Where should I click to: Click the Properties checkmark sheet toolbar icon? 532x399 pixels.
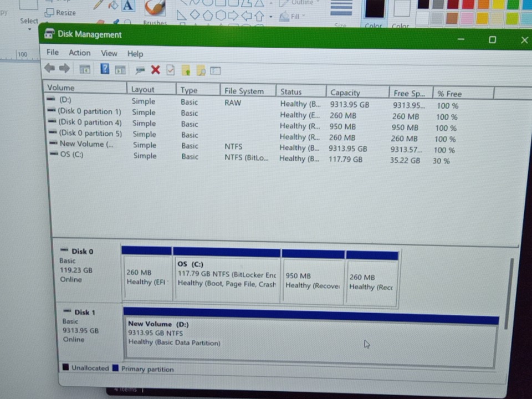(170, 70)
